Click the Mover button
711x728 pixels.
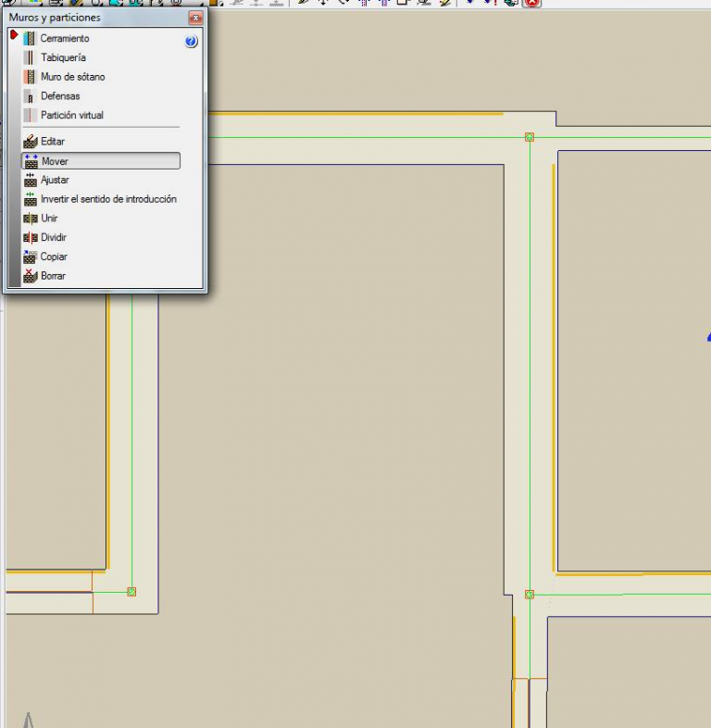point(100,161)
